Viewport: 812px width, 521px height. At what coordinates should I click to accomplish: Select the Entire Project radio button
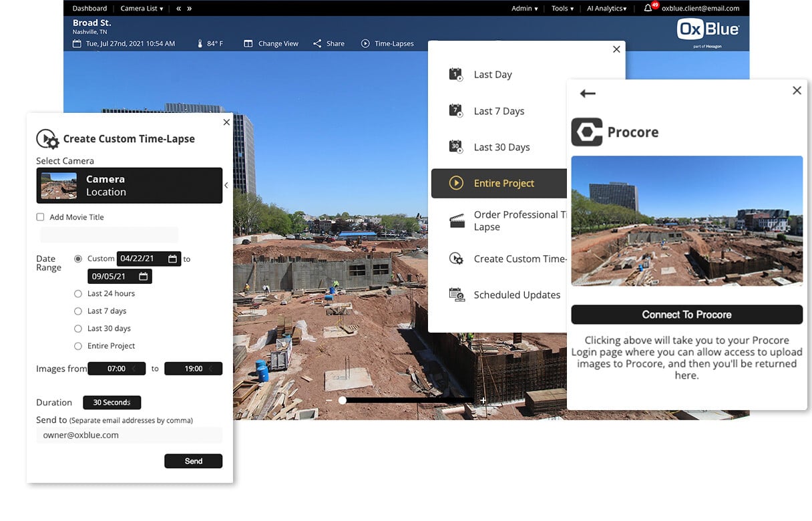(78, 345)
